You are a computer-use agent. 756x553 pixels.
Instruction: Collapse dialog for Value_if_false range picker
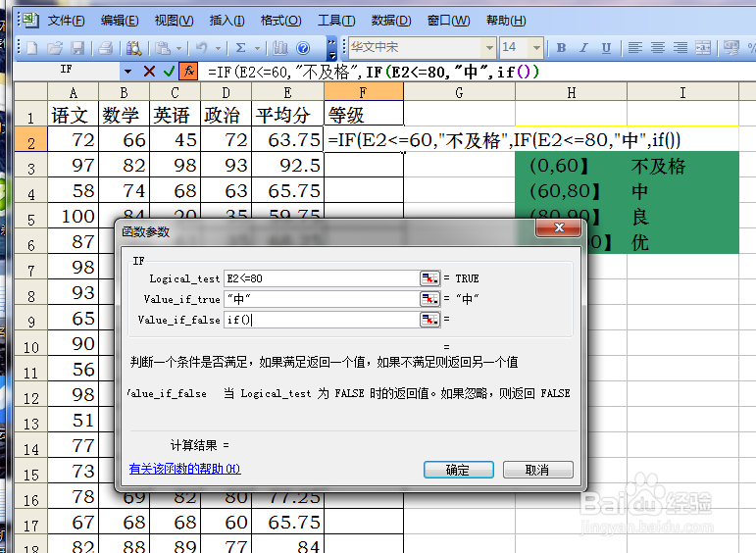pos(429,320)
